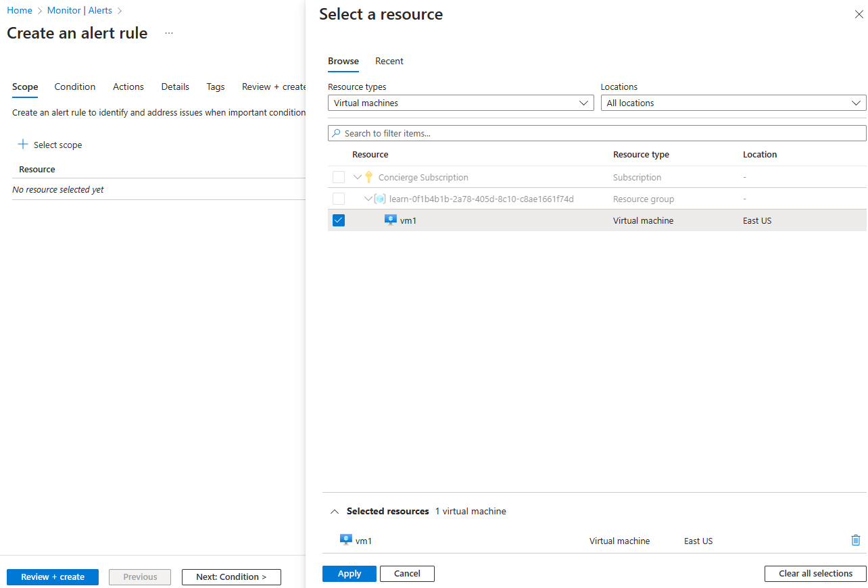This screenshot has height=588, width=868.
Task: Select the vm1 row name text
Action: [x=408, y=220]
